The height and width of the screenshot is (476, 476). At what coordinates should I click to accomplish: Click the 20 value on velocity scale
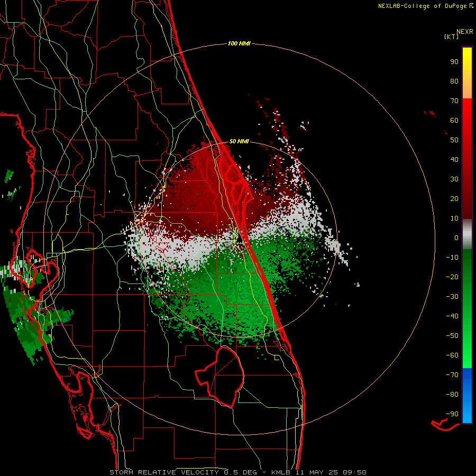(454, 199)
